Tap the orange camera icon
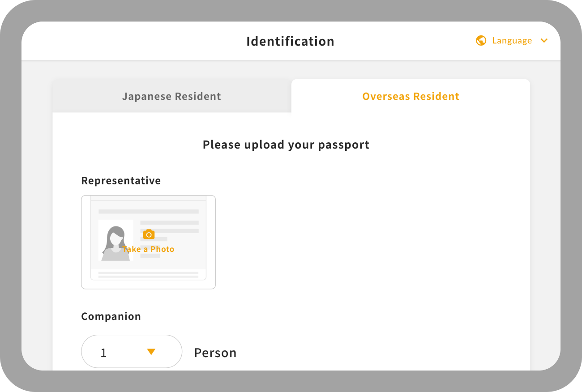This screenshot has width=582, height=392. (x=149, y=234)
